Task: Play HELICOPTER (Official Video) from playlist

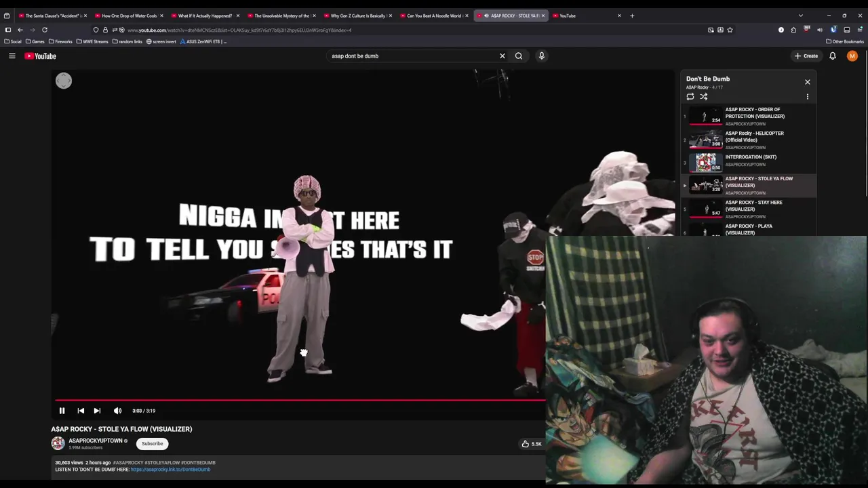Action: click(x=749, y=140)
